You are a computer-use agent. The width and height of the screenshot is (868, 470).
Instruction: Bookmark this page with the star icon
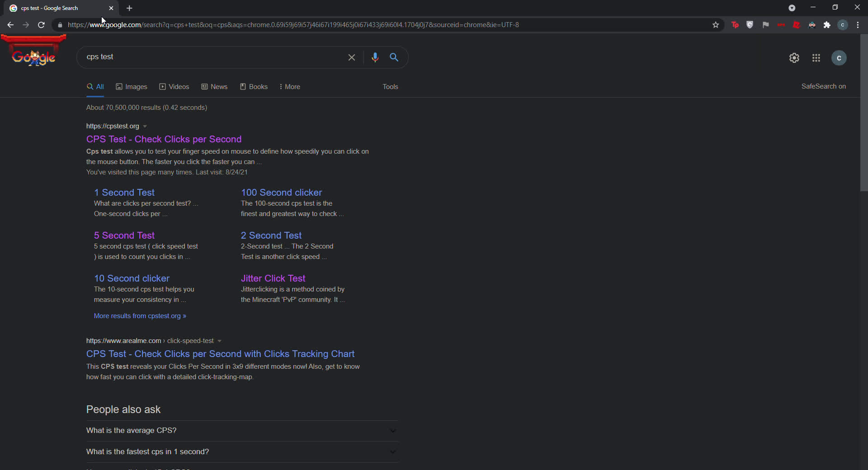coord(716,25)
